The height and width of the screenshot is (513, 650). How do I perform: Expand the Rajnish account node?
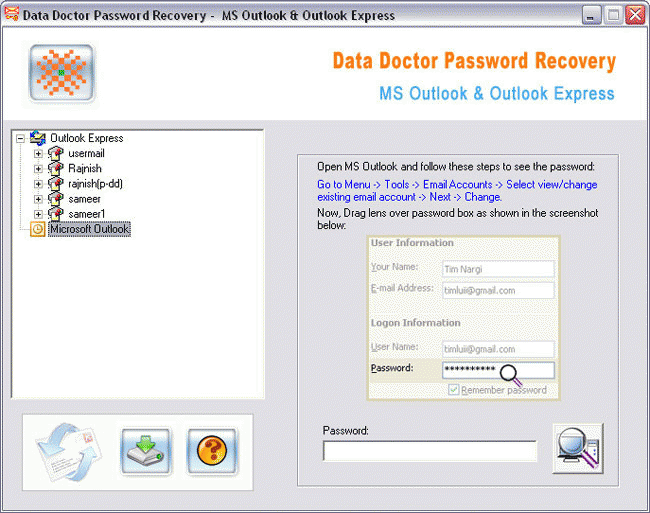point(38,169)
